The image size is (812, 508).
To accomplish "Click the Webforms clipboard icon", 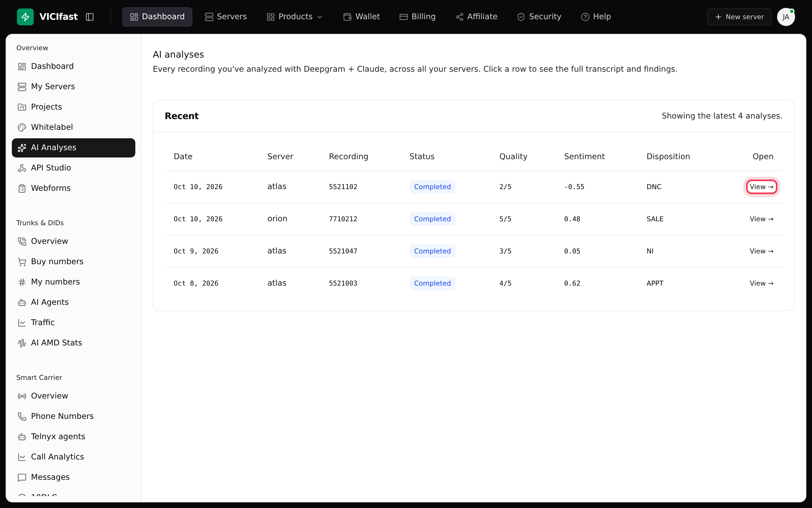I will tap(22, 189).
